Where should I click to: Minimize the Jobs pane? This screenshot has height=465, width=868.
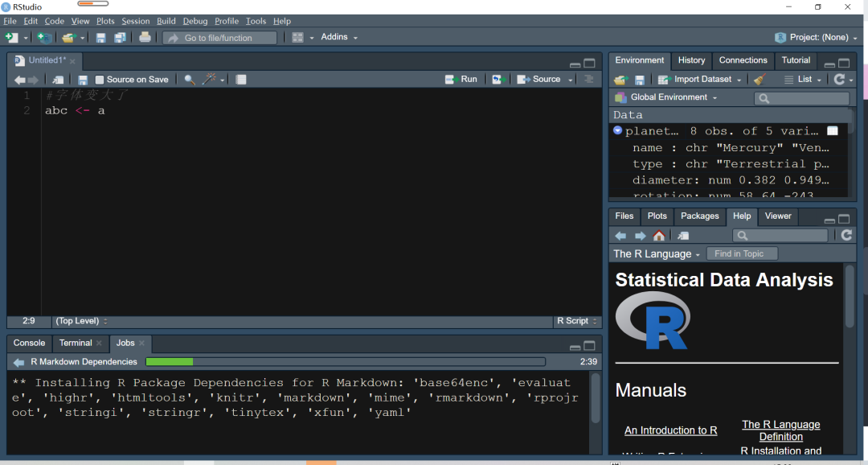pos(575,347)
